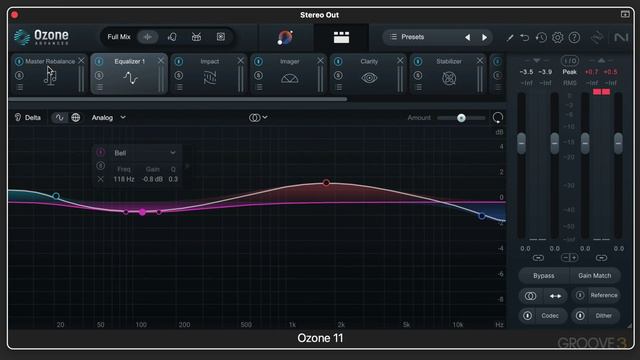Remove the Stabilizer module
Screen dimensions: 640x360
pyautogui.click(x=480, y=61)
